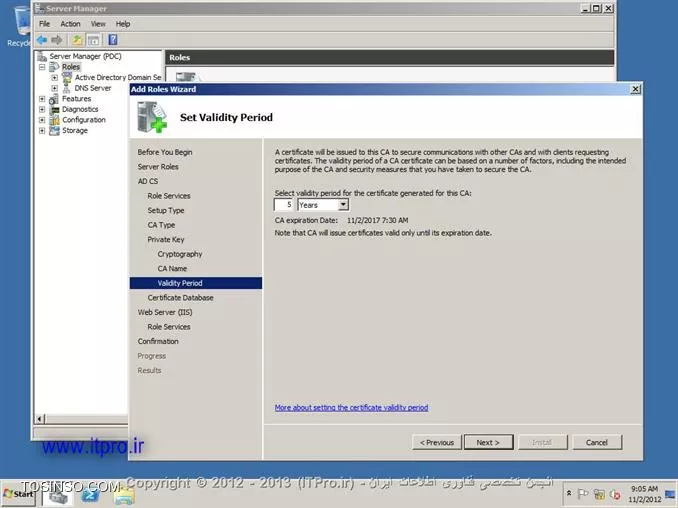Click the validity period number field
Image resolution: width=678 pixels, height=508 pixels.
[284, 204]
